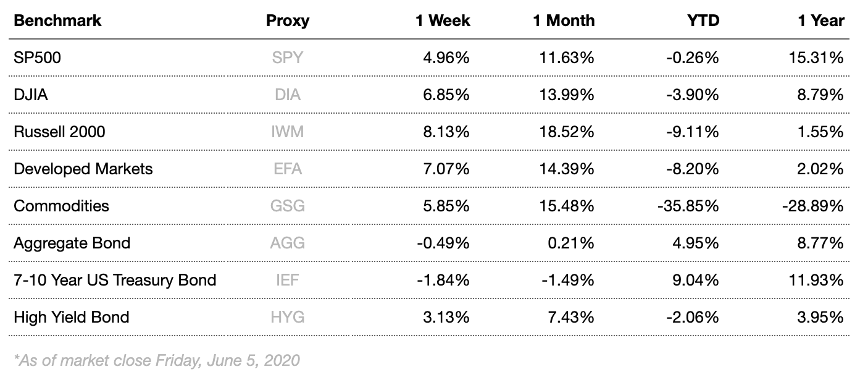Select the SP500 benchmark row label
This screenshot has width=868, height=377.
[x=37, y=58]
